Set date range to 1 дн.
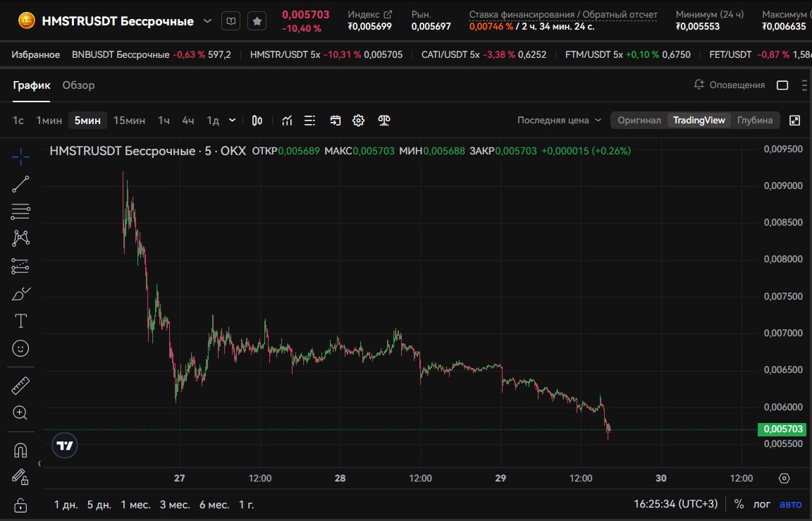 coord(66,504)
